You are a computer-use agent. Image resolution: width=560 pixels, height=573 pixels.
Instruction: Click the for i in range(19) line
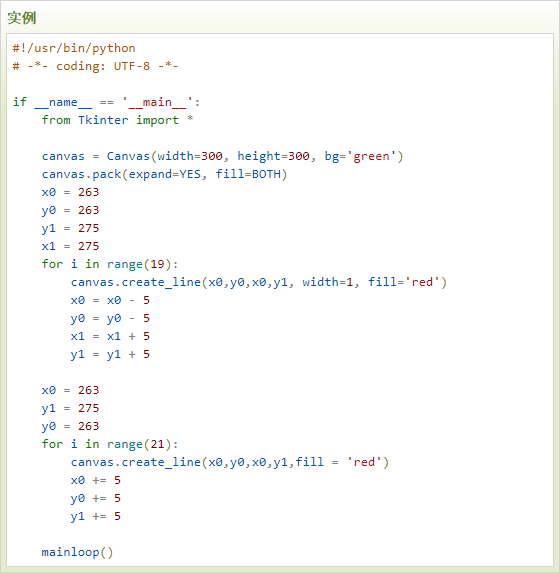pyautogui.click(x=110, y=264)
